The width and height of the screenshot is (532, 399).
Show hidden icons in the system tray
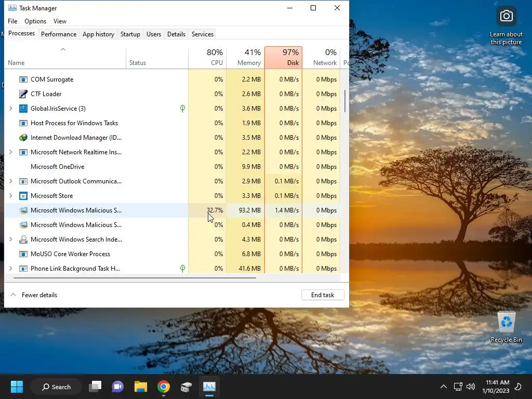pos(444,387)
